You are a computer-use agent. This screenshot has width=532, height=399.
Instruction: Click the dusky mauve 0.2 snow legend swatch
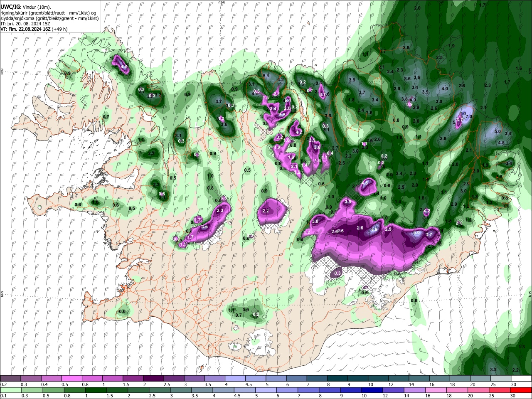tap(10, 379)
